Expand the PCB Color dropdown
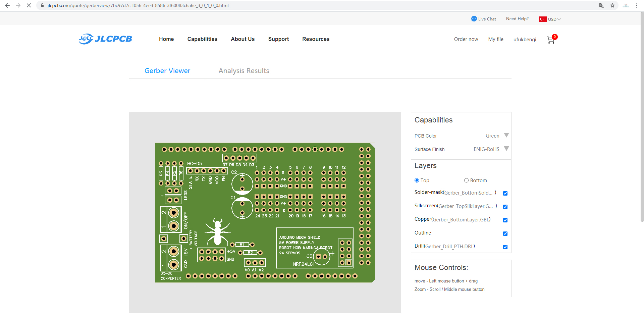The width and height of the screenshot is (644, 314). click(x=506, y=136)
